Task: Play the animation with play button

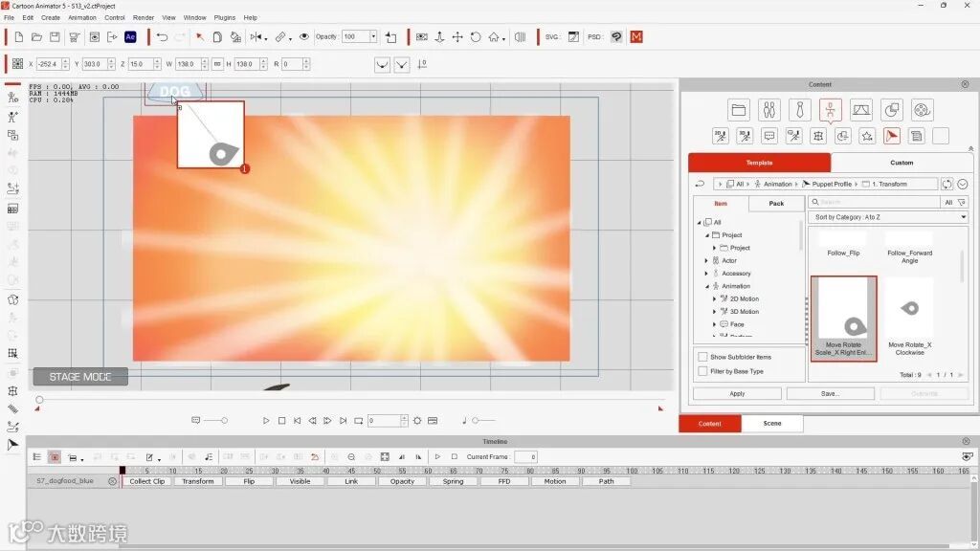Action: 266,421
